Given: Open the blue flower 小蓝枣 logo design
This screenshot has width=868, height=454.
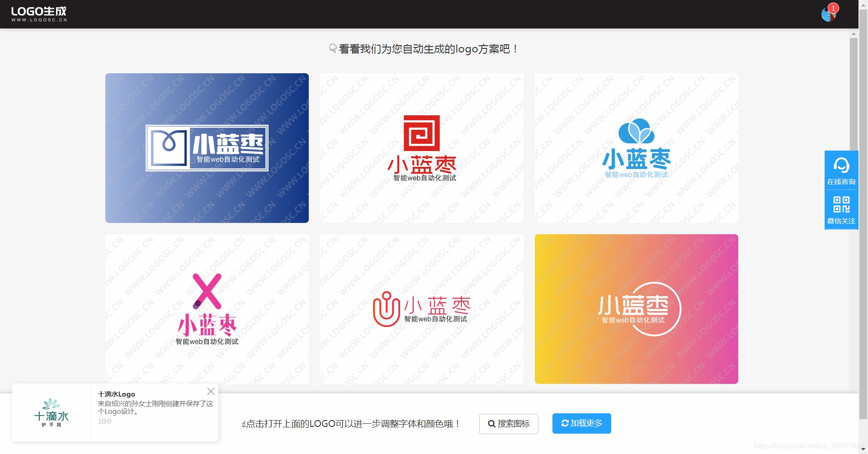Looking at the screenshot, I should tap(636, 148).
